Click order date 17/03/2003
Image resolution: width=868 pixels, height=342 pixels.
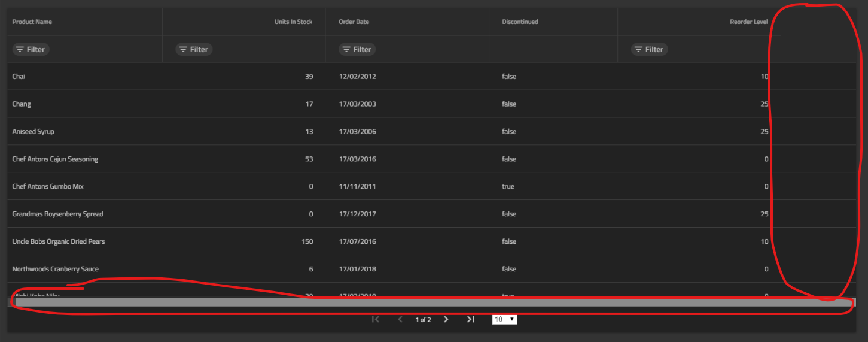click(x=358, y=104)
